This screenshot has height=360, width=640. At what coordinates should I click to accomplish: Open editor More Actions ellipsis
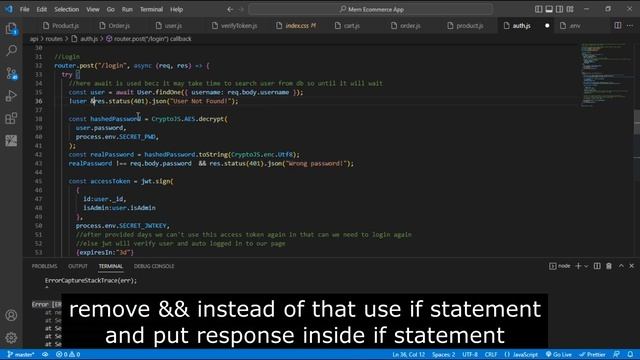pos(630,25)
